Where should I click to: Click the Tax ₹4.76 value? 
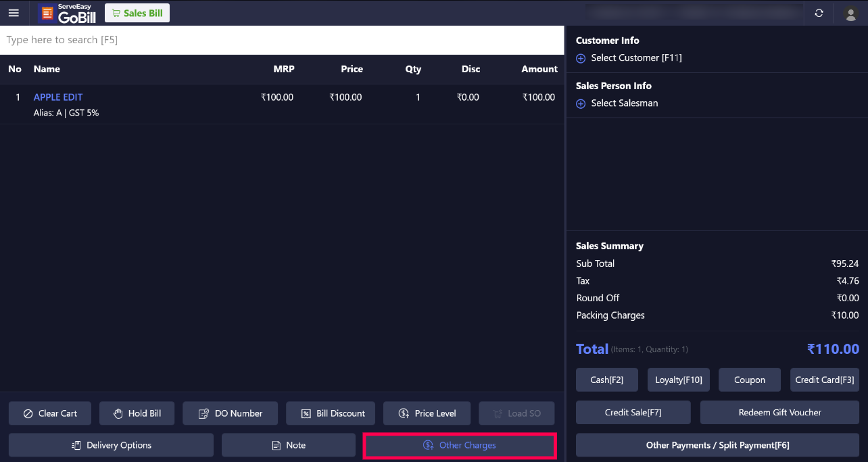(x=848, y=281)
